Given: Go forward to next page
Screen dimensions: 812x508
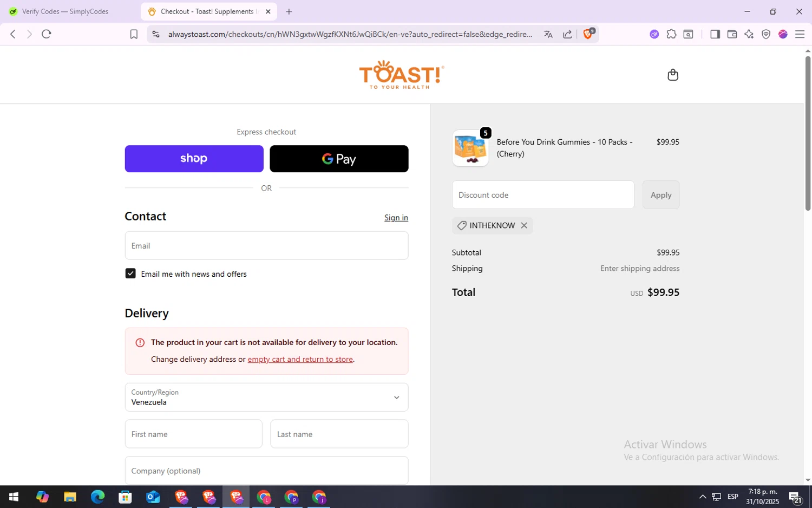Looking at the screenshot, I should [x=29, y=34].
